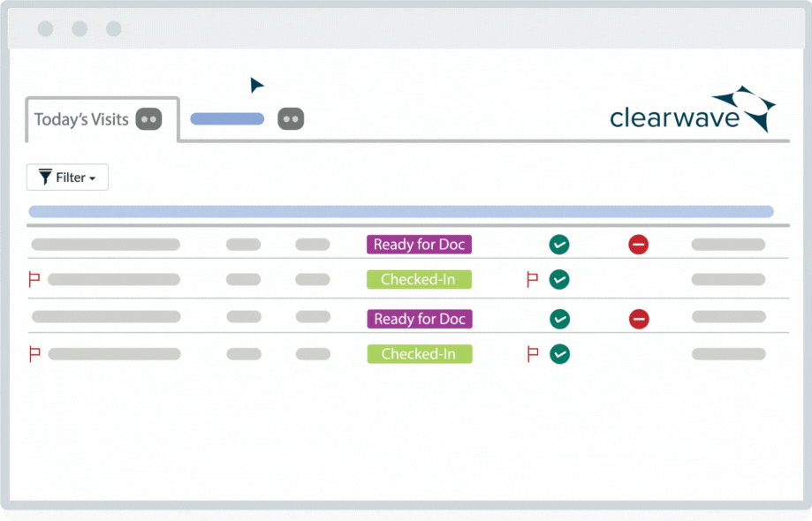Click the red block icon on first row
Viewport: 812px width, 521px height.
(x=639, y=245)
